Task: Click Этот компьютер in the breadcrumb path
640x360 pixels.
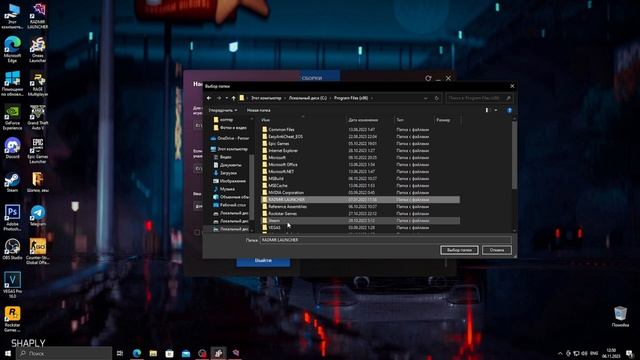Action: [266, 98]
